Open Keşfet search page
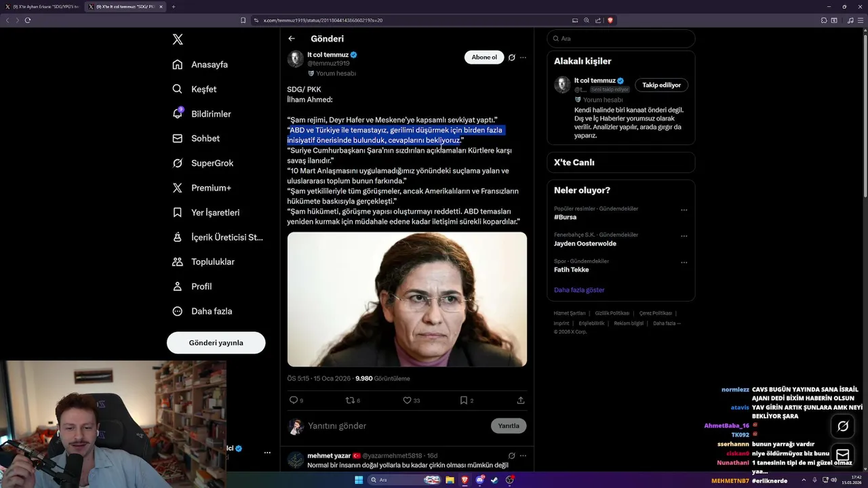Screen dimensions: 868x488 195,89
